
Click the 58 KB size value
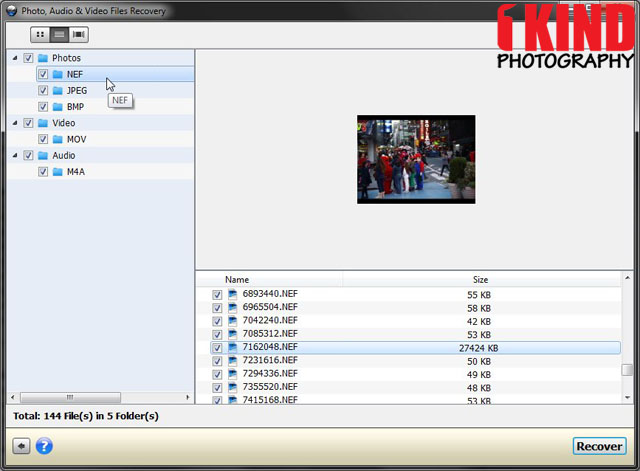(479, 308)
